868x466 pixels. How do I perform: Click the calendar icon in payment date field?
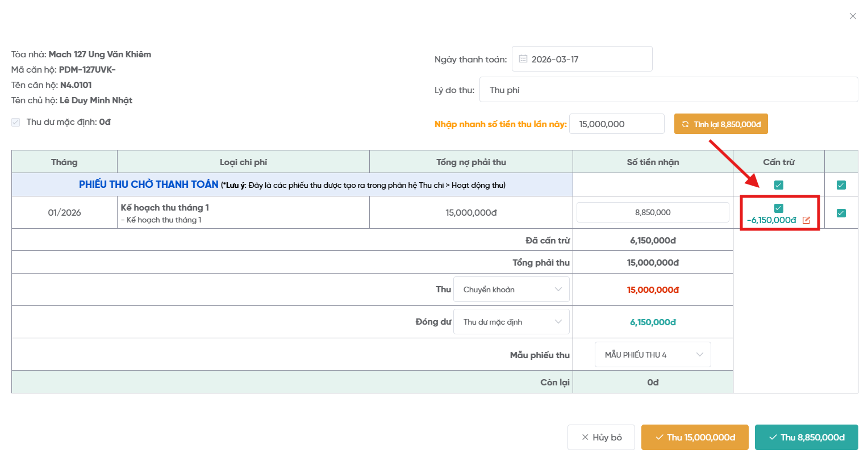click(x=523, y=59)
